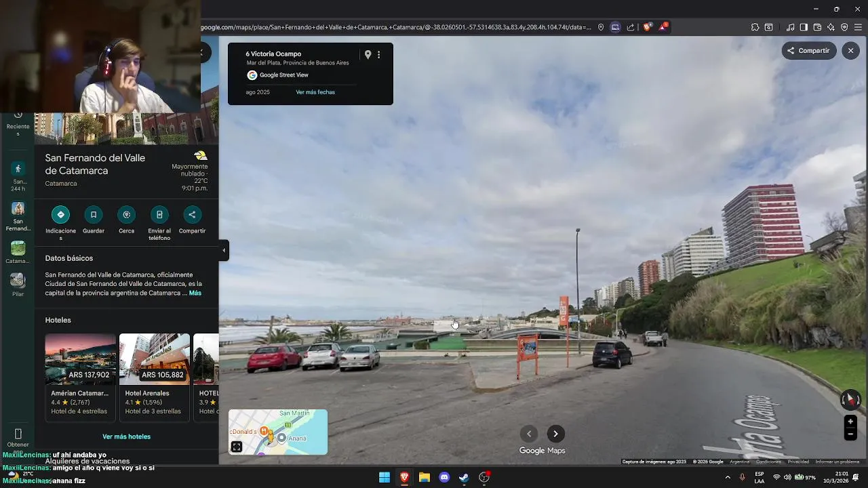
Task: Open the minimap thumbnail of Mar del Plata
Action: tap(278, 432)
